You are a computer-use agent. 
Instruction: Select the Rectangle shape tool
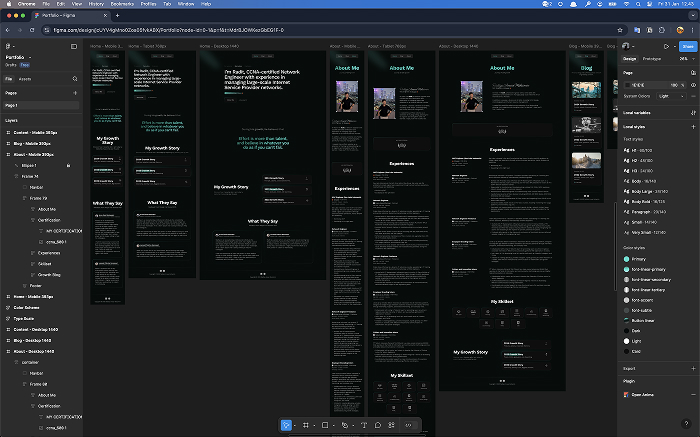326,425
